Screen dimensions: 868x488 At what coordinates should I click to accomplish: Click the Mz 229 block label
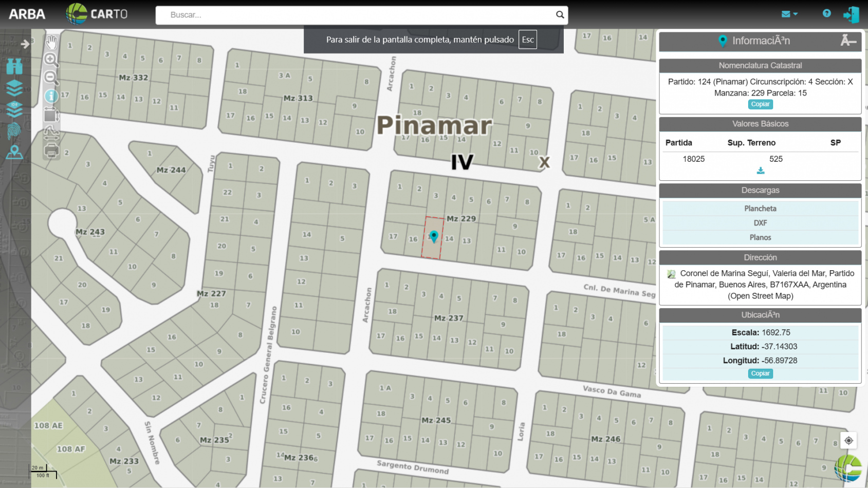click(x=461, y=219)
